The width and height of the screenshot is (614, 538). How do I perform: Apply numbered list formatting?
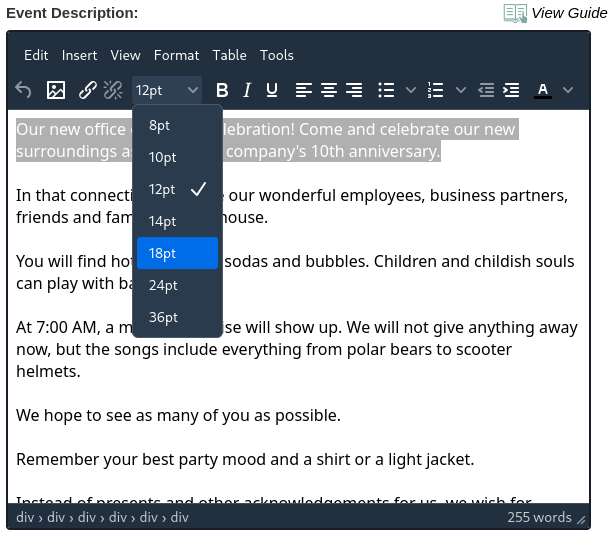[x=436, y=90]
